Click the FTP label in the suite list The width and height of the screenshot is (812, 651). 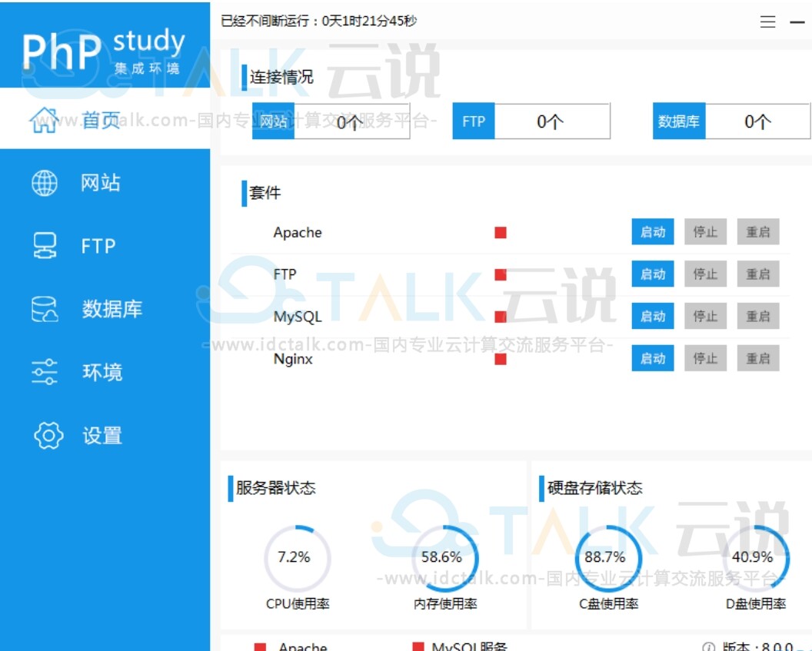(285, 274)
